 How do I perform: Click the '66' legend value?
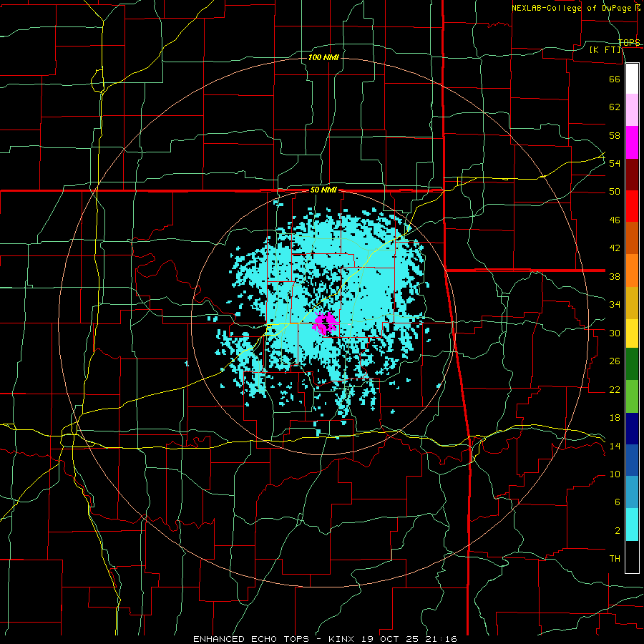(615, 79)
